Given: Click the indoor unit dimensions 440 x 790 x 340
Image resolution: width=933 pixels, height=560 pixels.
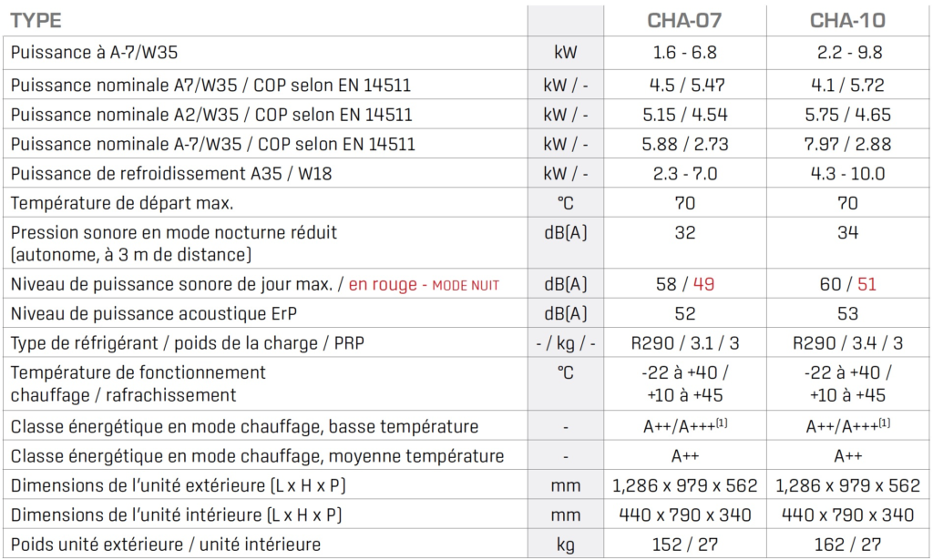Looking at the screenshot, I should (x=684, y=515).
